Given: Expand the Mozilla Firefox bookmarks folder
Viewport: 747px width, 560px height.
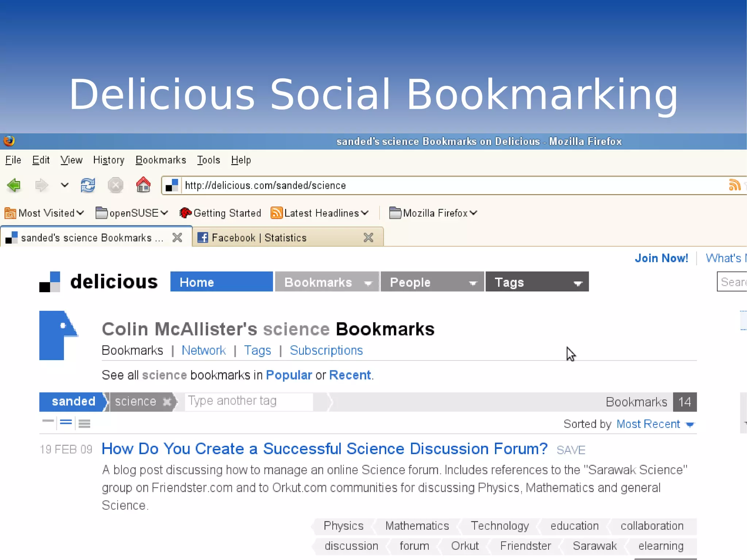Looking at the screenshot, I should click(x=433, y=213).
